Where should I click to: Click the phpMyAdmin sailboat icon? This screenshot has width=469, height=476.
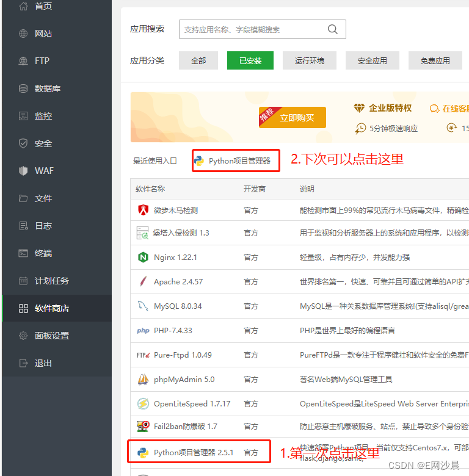tap(143, 380)
